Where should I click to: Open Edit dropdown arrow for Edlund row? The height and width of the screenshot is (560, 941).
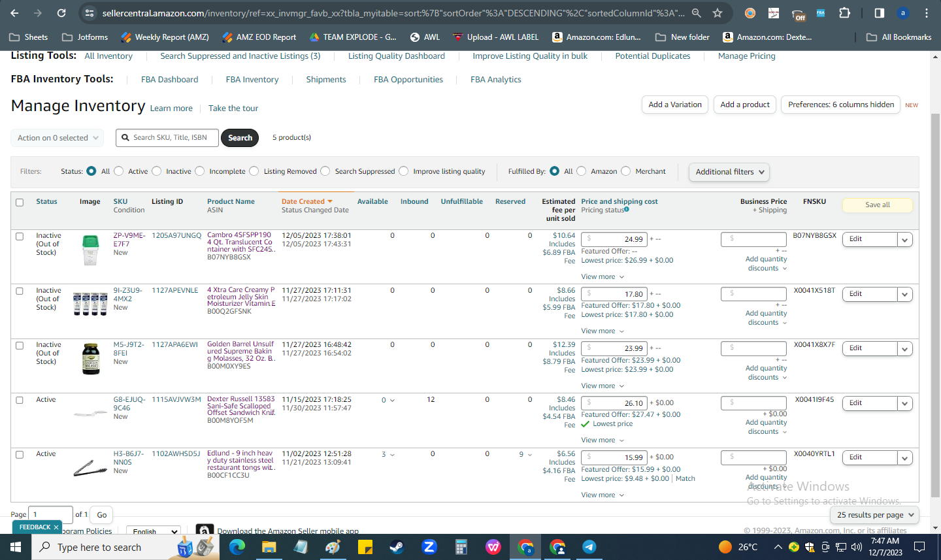(x=905, y=458)
